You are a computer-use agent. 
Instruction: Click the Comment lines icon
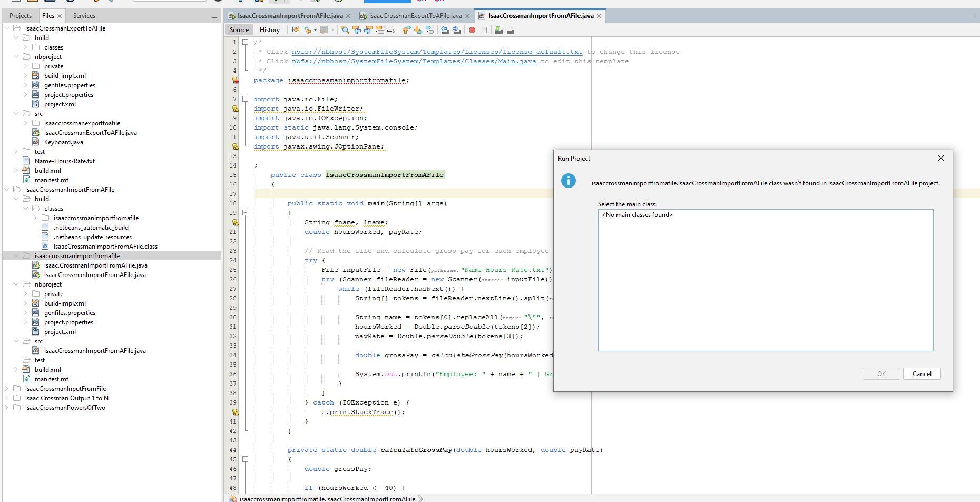pyautogui.click(x=499, y=30)
